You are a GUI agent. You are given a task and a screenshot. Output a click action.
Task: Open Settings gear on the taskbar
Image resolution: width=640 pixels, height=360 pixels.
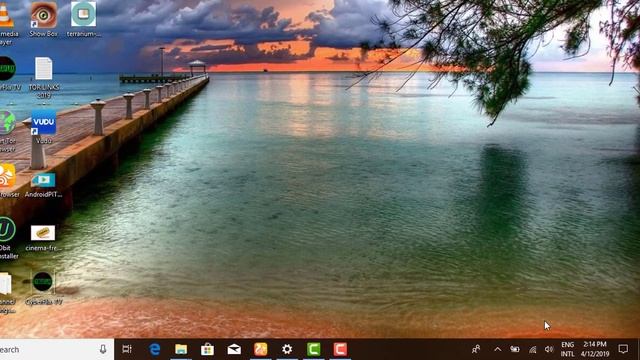pos(287,349)
